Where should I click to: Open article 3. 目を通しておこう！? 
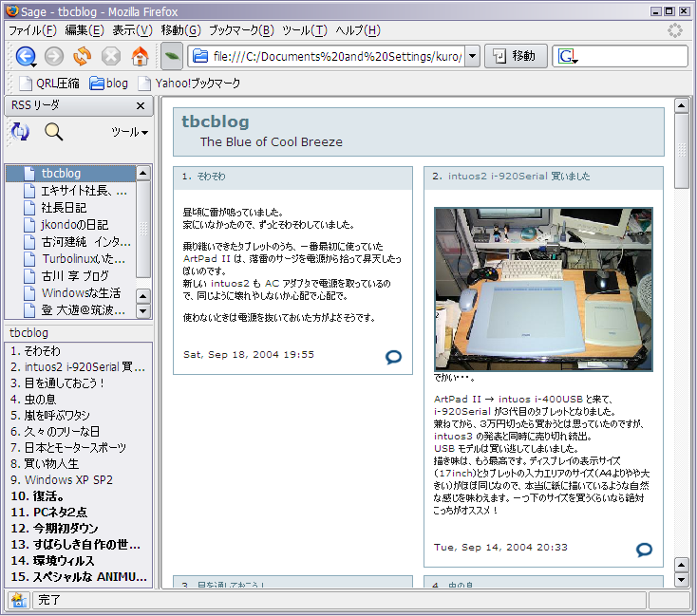click(x=78, y=383)
